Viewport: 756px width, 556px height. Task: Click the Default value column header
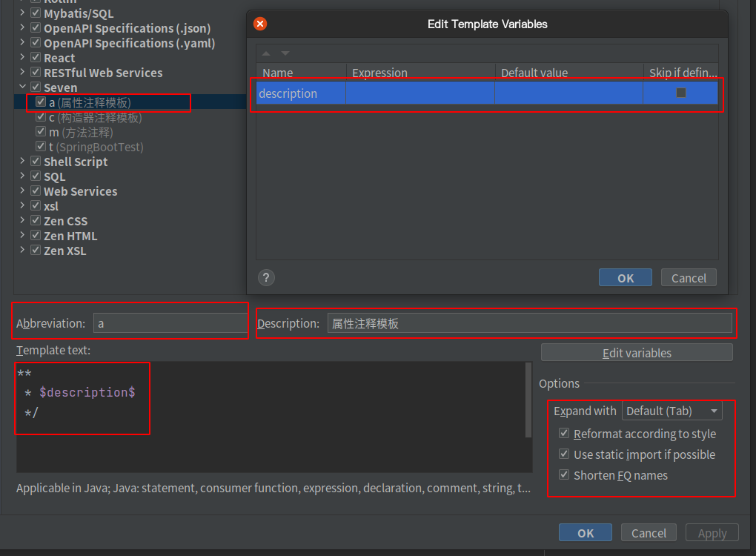pos(569,73)
